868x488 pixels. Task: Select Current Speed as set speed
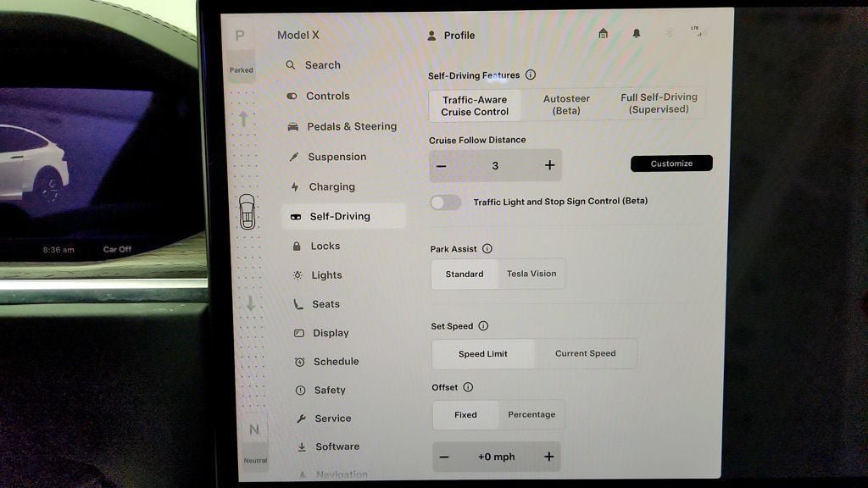586,353
